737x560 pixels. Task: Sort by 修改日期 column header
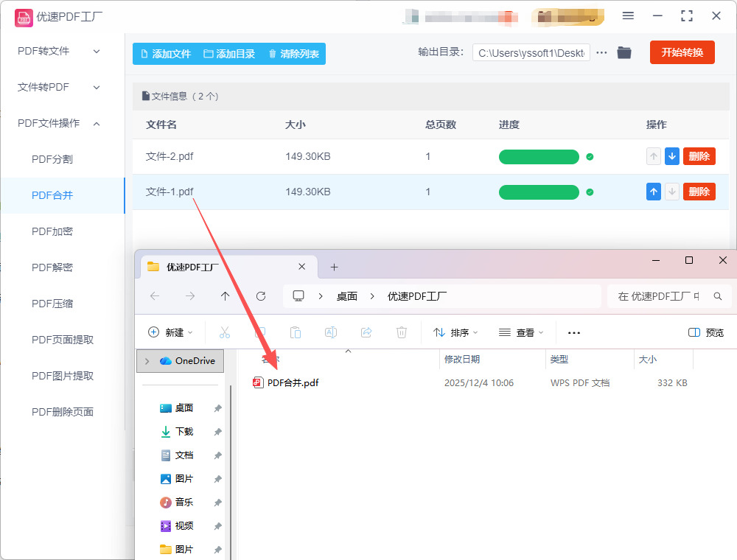coord(462,360)
